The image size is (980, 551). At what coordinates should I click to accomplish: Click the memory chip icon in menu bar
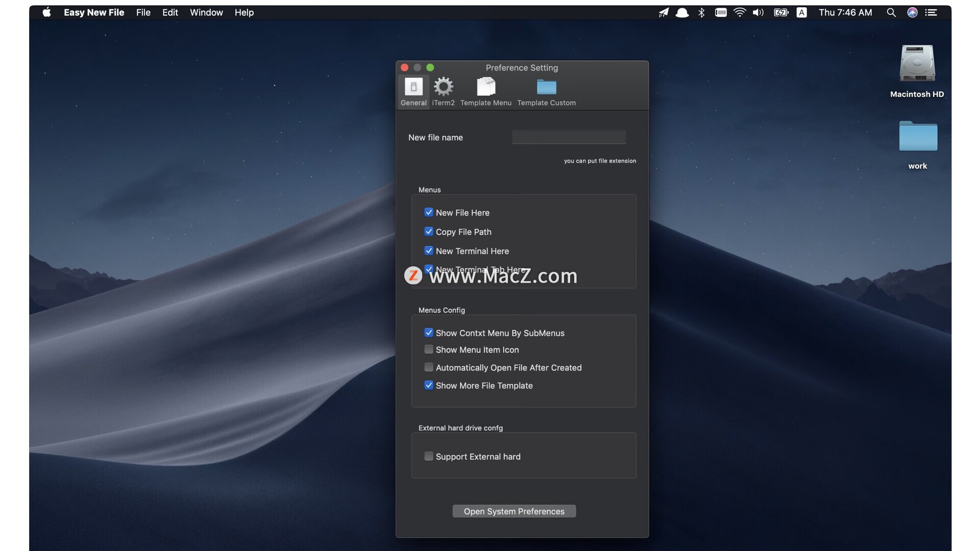coord(721,13)
